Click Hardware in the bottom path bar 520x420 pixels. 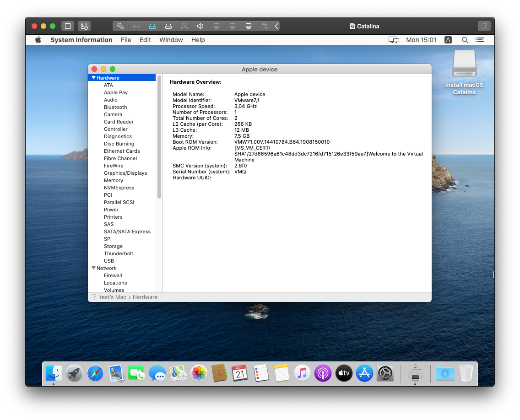tap(145, 297)
